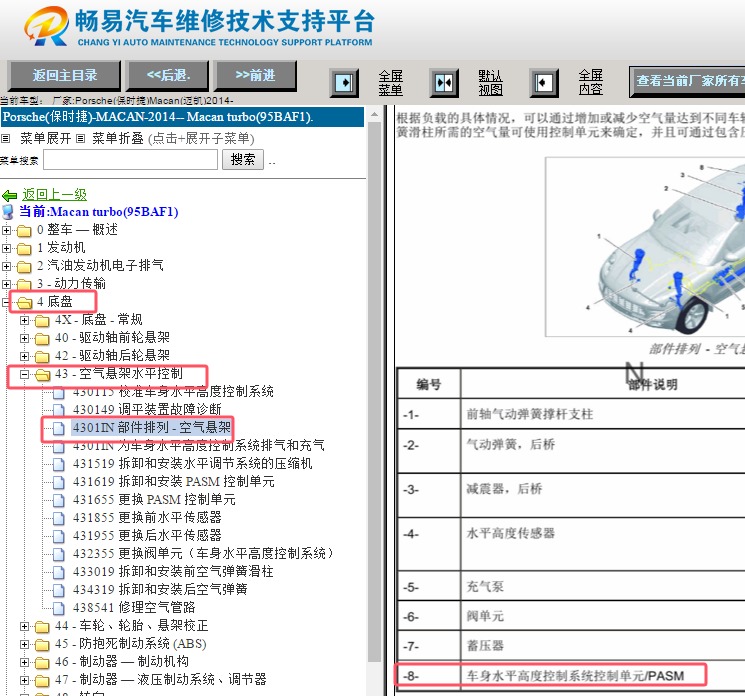Click the 搜索 search button

243,160
